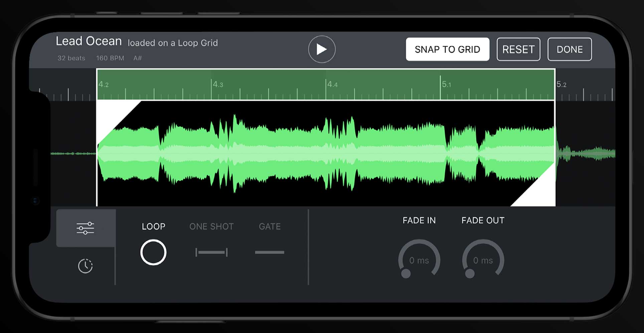This screenshot has height=333, width=644.
Task: Click the FADE OUT knob
Action: click(483, 259)
